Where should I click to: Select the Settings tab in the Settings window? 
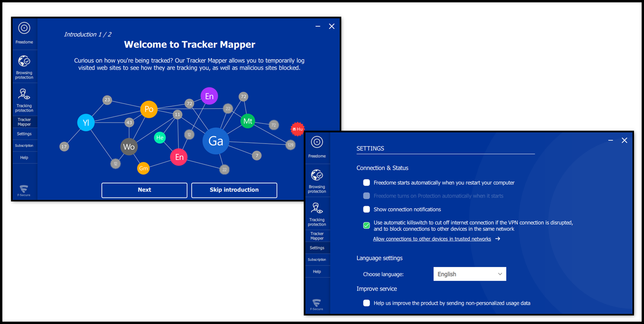tap(317, 248)
